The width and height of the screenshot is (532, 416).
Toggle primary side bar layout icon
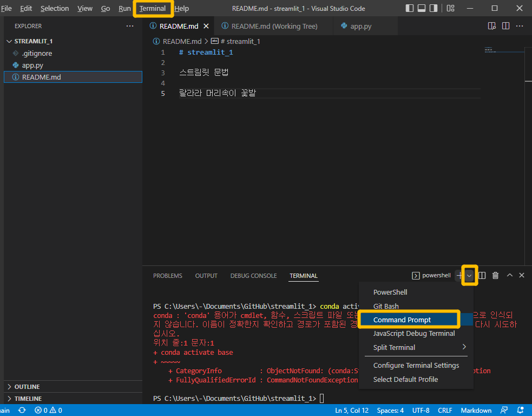pyautogui.click(x=410, y=9)
